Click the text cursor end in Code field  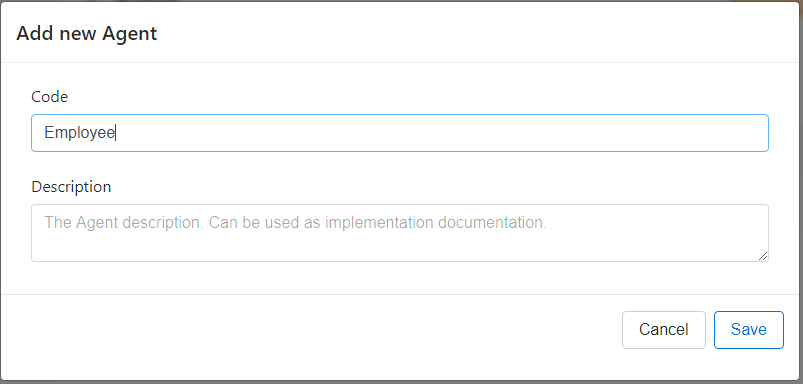(116, 133)
